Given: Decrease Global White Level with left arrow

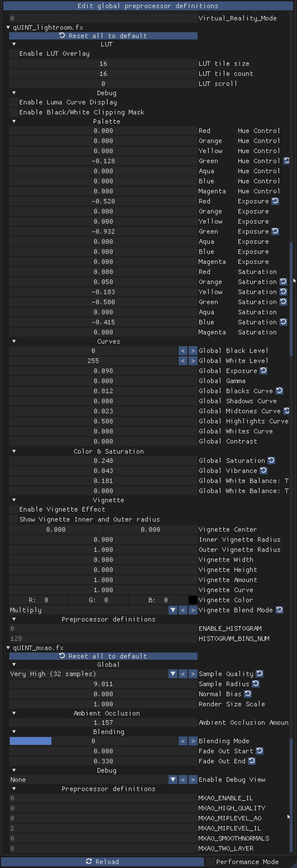Looking at the screenshot, I should click(x=183, y=361).
